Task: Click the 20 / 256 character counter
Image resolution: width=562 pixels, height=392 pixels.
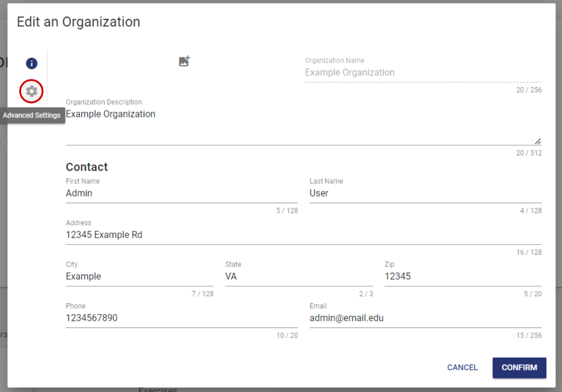Action: coord(529,90)
